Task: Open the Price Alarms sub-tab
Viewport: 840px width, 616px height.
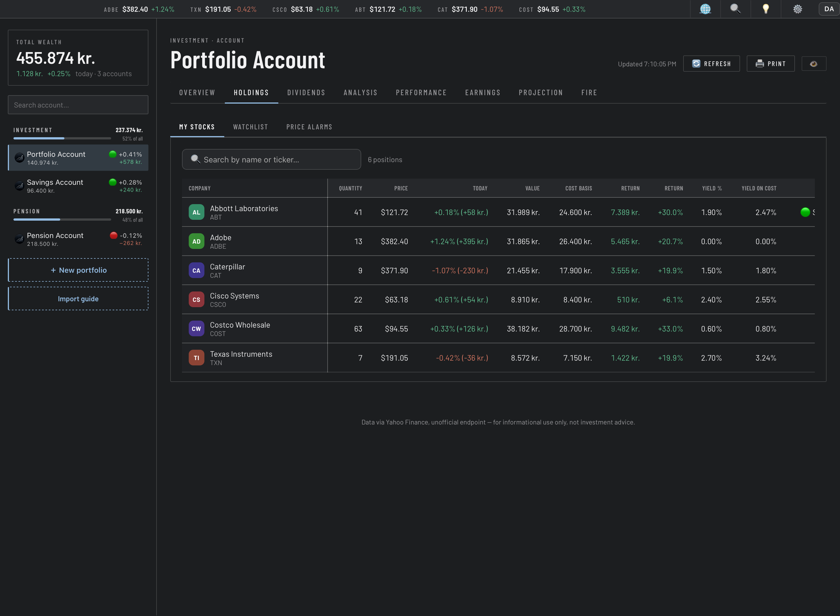Action: tap(309, 127)
